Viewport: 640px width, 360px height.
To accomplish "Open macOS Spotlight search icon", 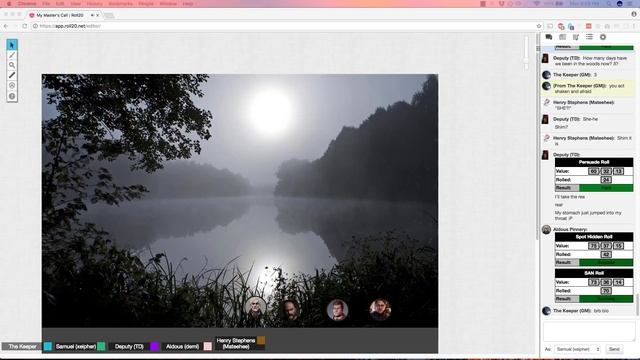I will [609, 4].
